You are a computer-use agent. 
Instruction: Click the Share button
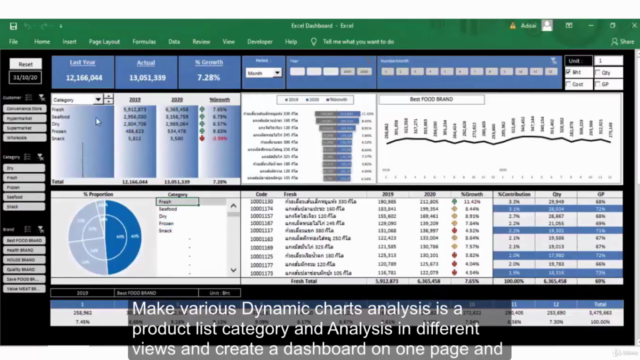click(622, 42)
